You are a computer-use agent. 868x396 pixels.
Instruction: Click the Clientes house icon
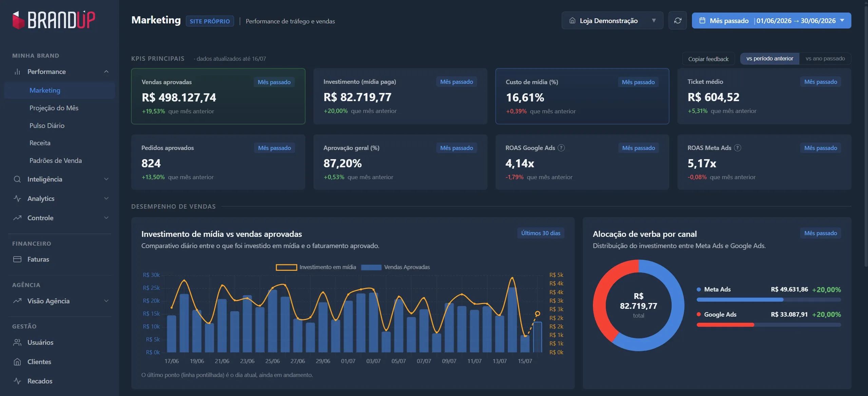(17, 362)
